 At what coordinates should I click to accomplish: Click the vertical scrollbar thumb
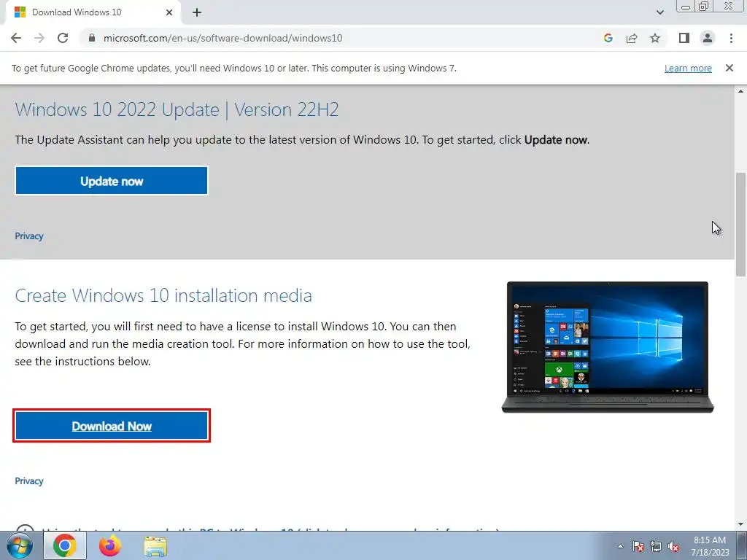pos(740,224)
